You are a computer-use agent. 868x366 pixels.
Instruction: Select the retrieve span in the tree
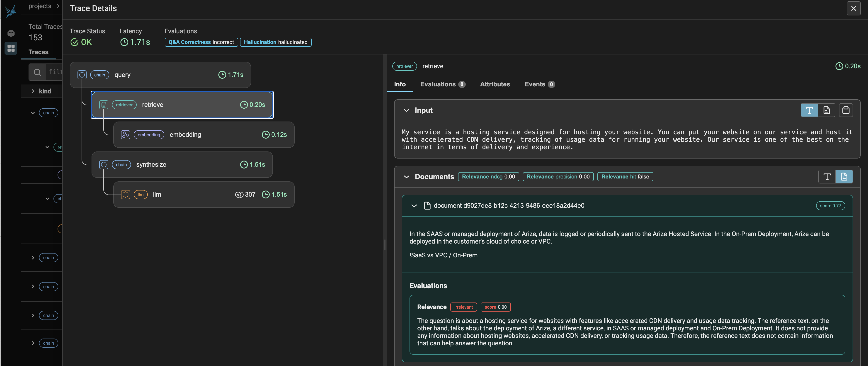[x=182, y=105]
